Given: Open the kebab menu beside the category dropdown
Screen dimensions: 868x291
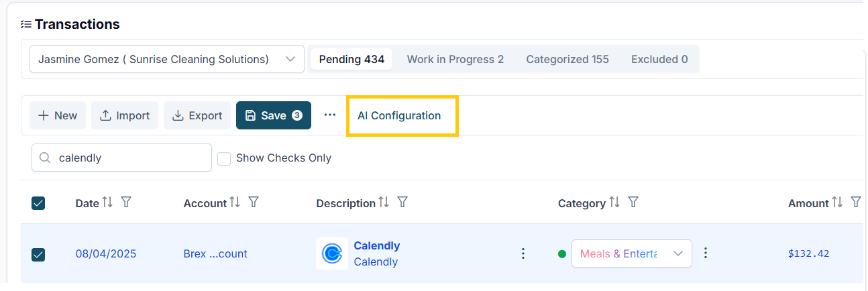Looking at the screenshot, I should coord(705,253).
